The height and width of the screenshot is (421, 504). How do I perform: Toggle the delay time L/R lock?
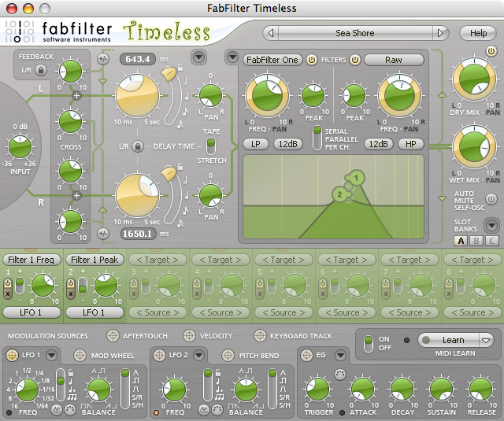138,146
